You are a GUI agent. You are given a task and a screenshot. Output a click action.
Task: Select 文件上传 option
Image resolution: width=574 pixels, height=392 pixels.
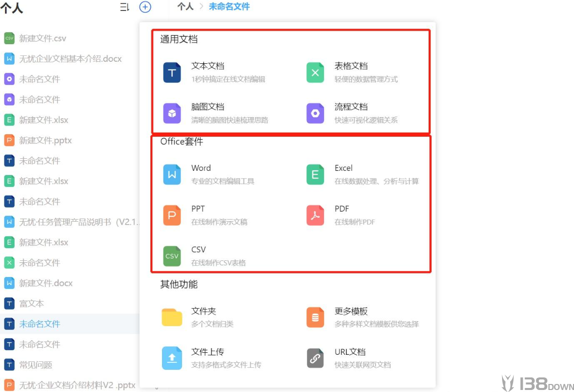pos(208,352)
